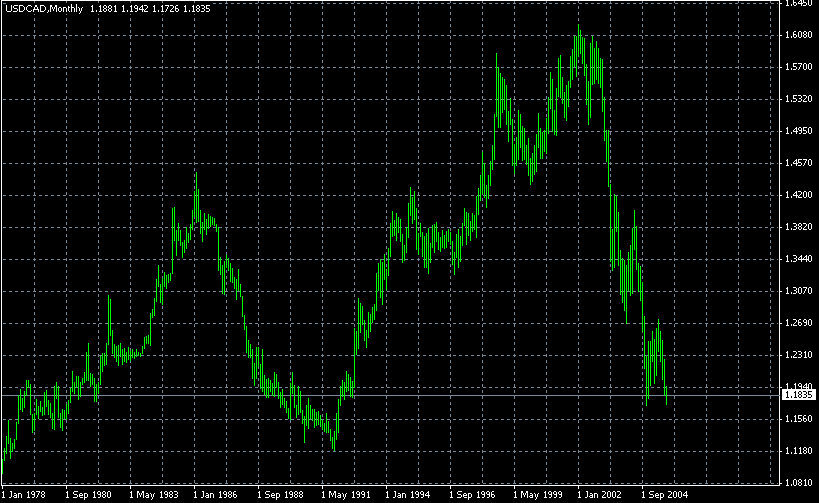Viewport: 819px width, 503px height.
Task: Select the open price value 1.1881
Action: point(104,9)
